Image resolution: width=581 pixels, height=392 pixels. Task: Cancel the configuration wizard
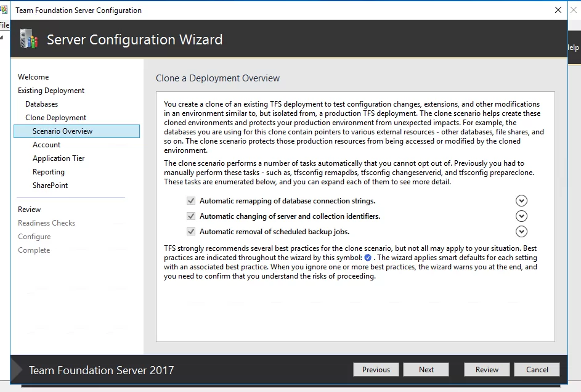pyautogui.click(x=537, y=370)
